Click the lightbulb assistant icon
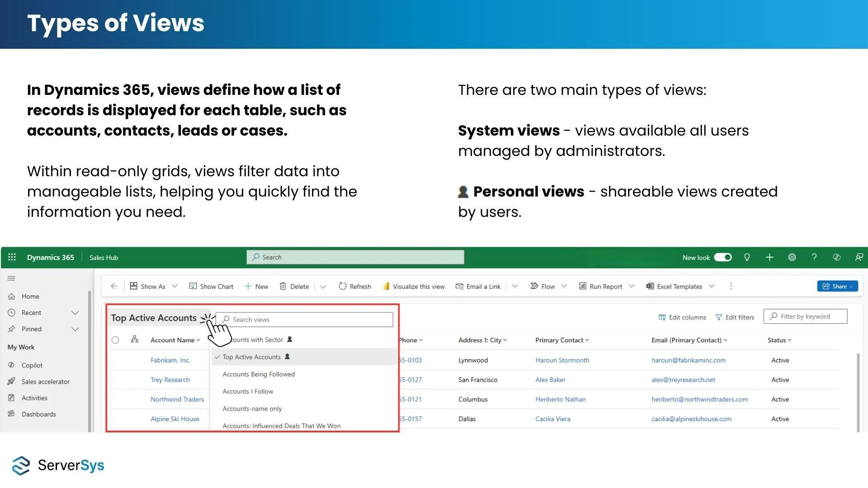The image size is (868, 488). 747,257
